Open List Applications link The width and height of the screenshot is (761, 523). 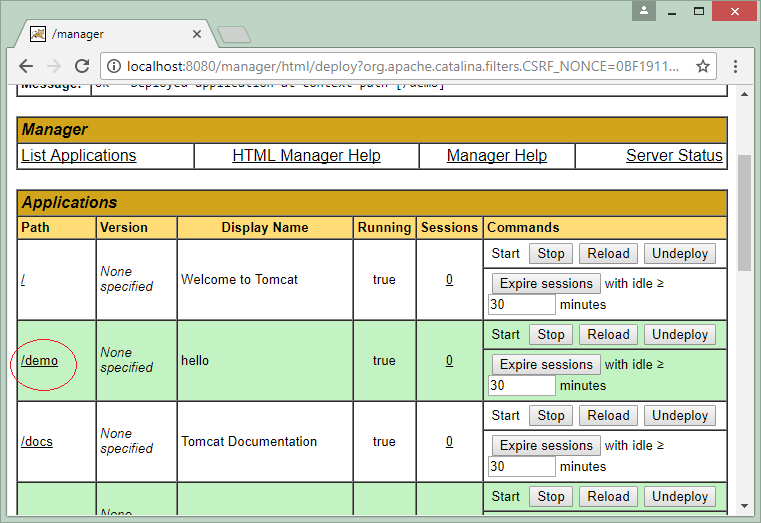tap(79, 155)
